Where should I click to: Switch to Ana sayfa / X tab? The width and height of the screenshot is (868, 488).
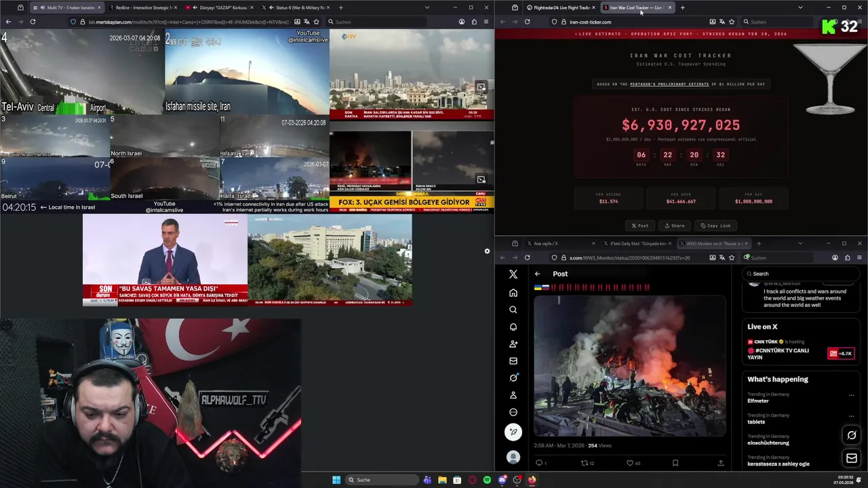560,243
